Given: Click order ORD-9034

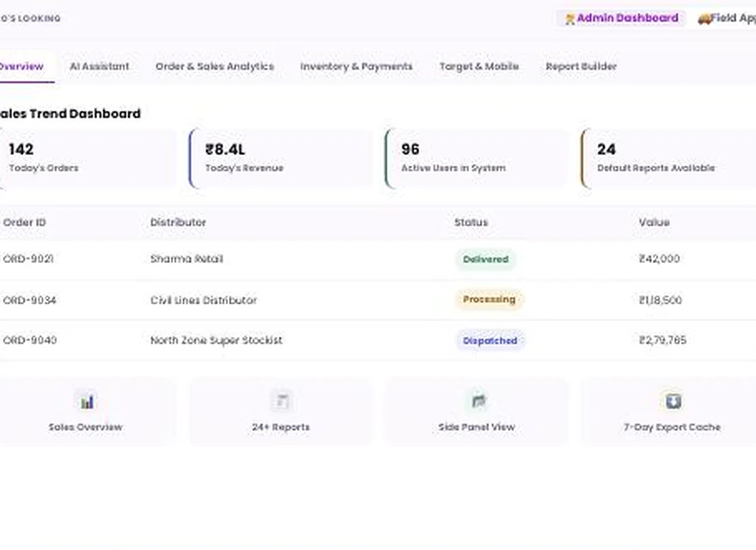Looking at the screenshot, I should 29,300.
